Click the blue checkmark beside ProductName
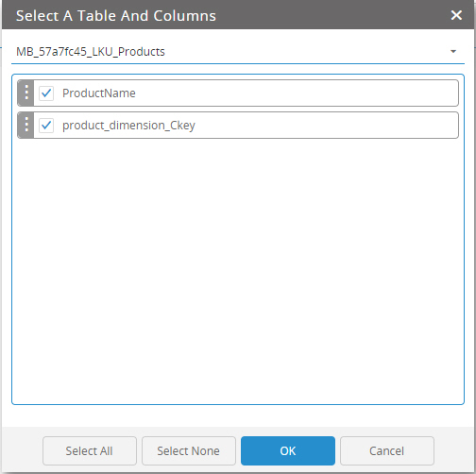 point(46,93)
